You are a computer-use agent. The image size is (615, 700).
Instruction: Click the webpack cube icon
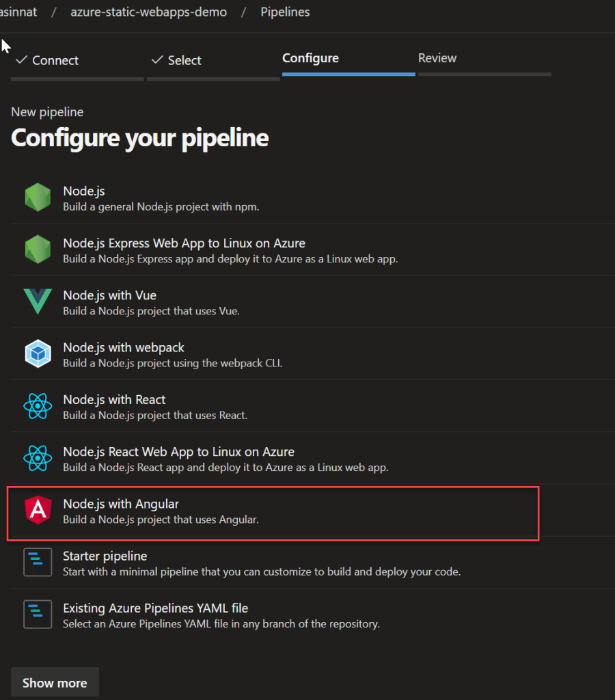click(x=38, y=353)
